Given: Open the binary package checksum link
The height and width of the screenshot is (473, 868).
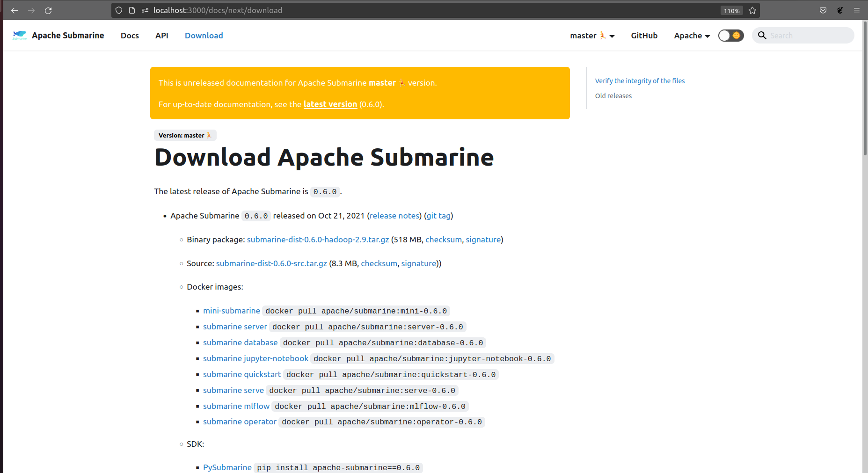Looking at the screenshot, I should [x=444, y=240].
